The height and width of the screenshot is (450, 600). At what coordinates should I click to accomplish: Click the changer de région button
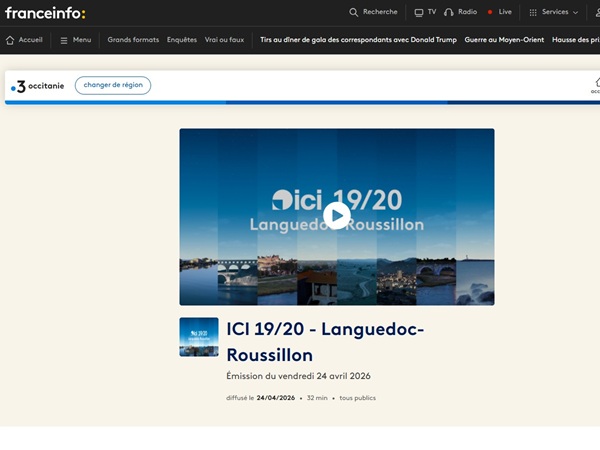tap(113, 85)
